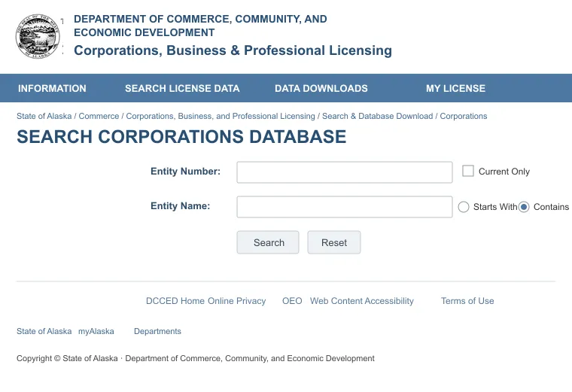
Task: Select the Starts With radio button
Action: click(x=464, y=207)
